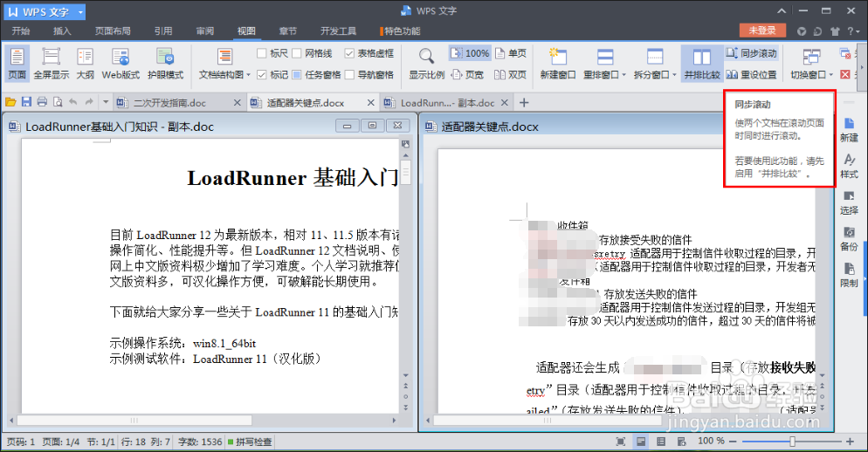Image resolution: width=868 pixels, height=452 pixels.
Task: Click the 未登录 login button
Action: [x=762, y=31]
